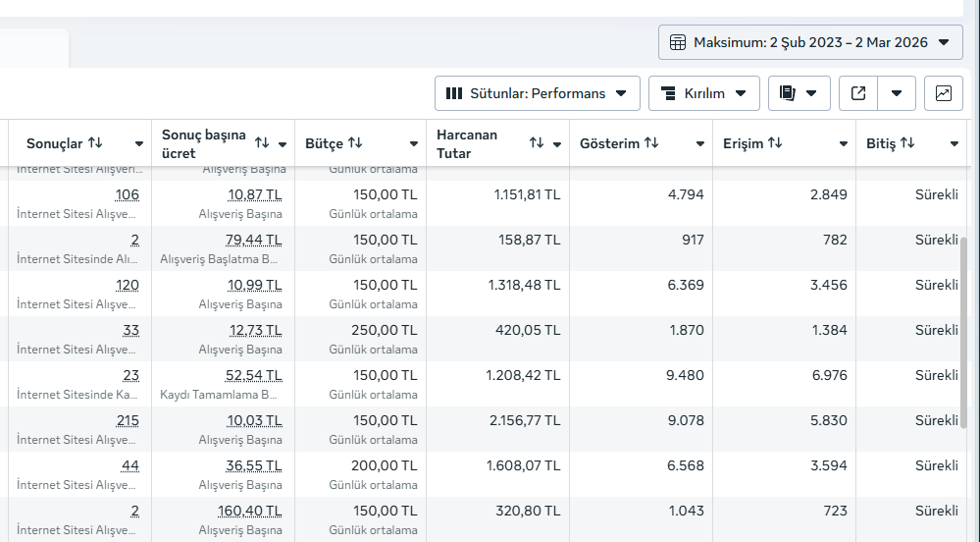Viewport: 980px width, 542px height.
Task: Sort by Bitiş column arrows
Action: (906, 143)
